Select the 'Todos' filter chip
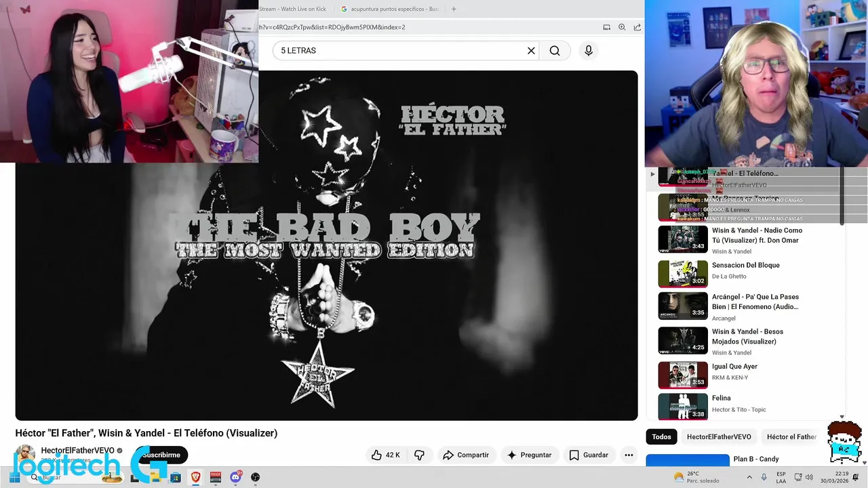868x488 pixels. click(x=661, y=436)
